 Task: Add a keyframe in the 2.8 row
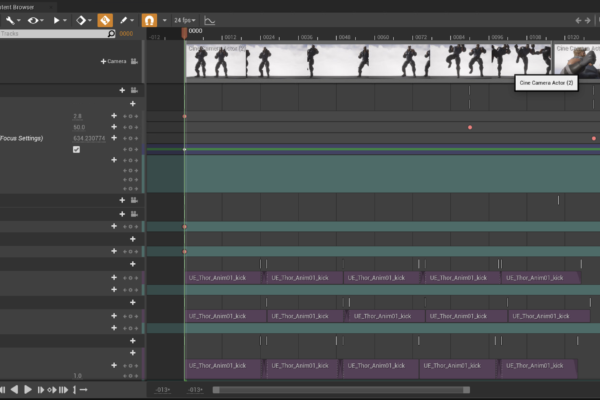pos(130,116)
